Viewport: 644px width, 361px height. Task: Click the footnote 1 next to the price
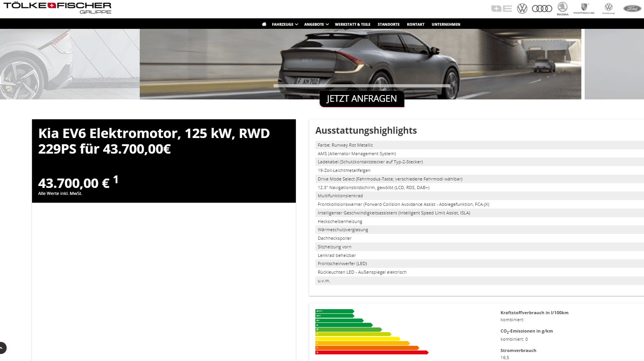[x=116, y=179]
